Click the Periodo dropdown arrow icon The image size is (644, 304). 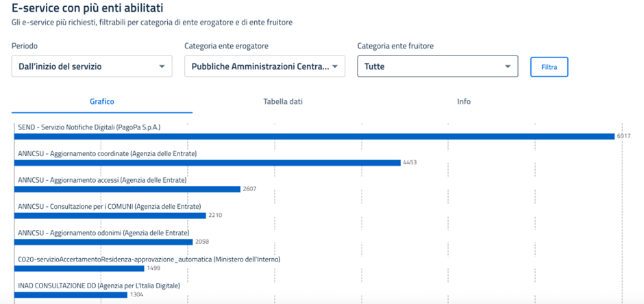[162, 66]
